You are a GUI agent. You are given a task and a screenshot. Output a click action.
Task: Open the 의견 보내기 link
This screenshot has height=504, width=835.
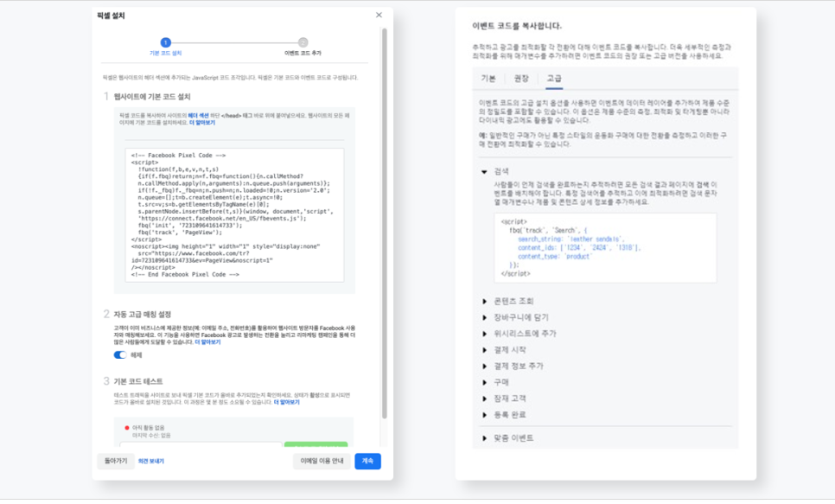[150, 462]
